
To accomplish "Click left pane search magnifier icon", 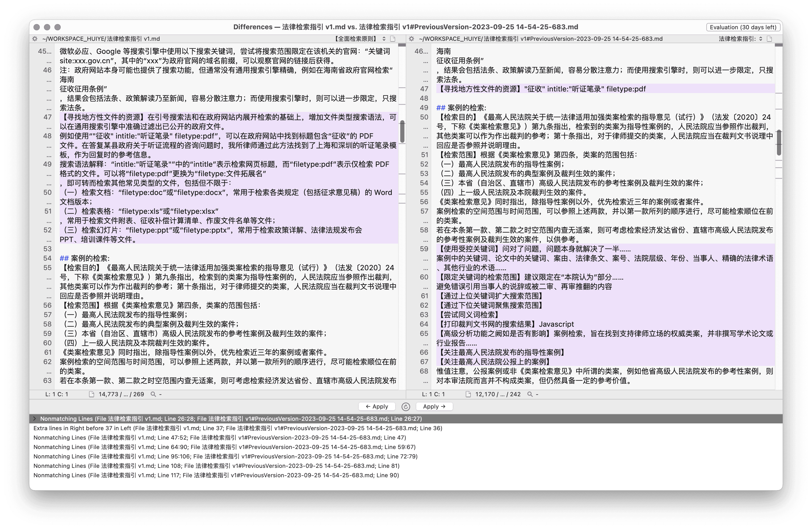I will point(153,394).
